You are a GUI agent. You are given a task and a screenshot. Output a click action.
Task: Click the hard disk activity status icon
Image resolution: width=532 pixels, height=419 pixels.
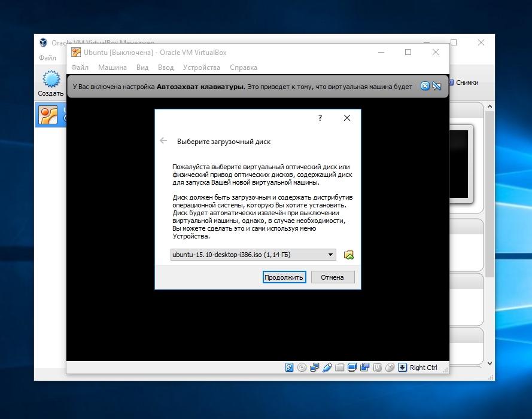289,368
